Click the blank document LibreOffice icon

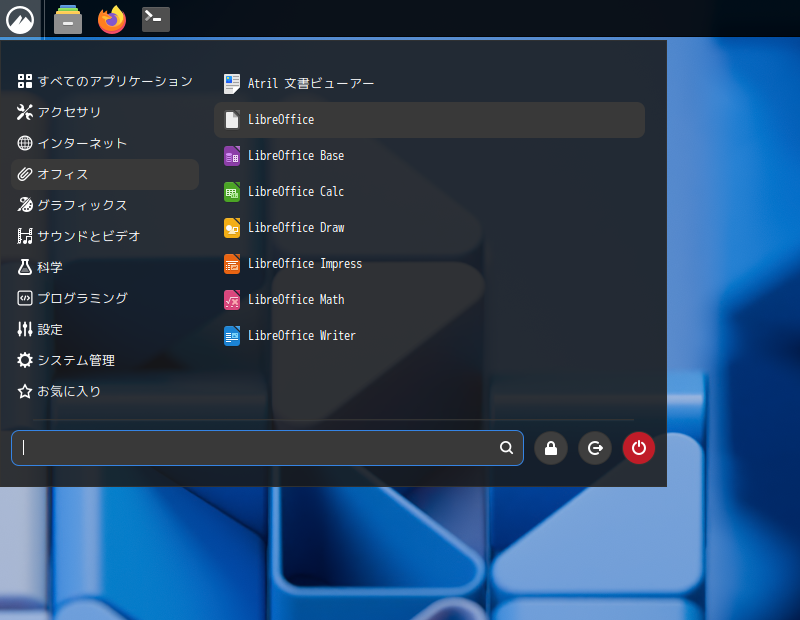coord(232,120)
